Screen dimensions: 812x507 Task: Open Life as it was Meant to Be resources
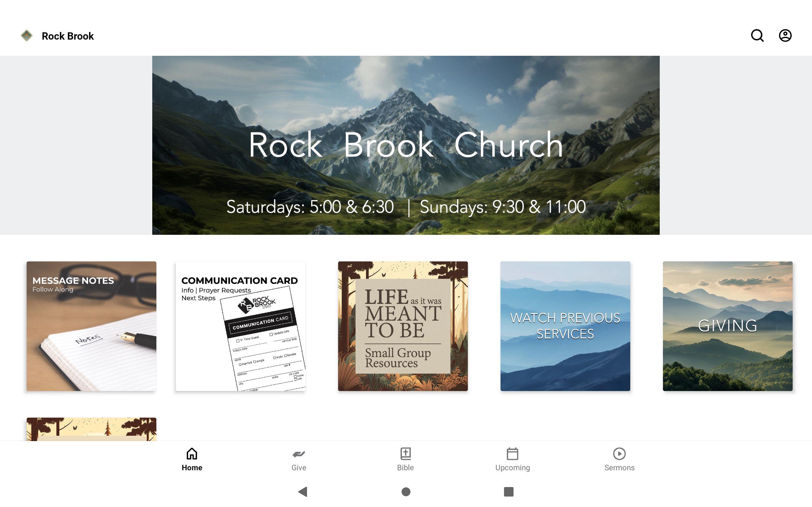pyautogui.click(x=403, y=326)
